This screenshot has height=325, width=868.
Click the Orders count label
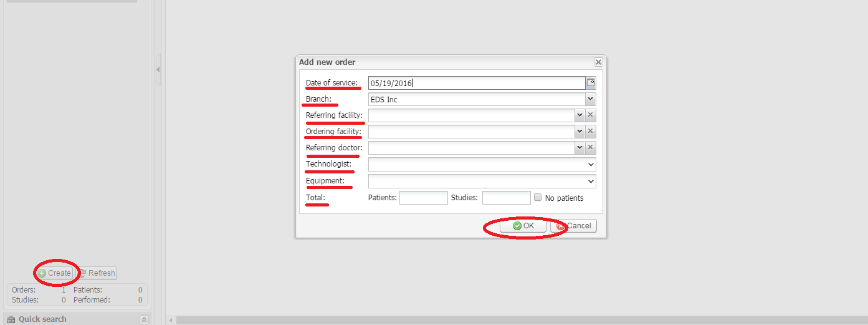(x=24, y=290)
